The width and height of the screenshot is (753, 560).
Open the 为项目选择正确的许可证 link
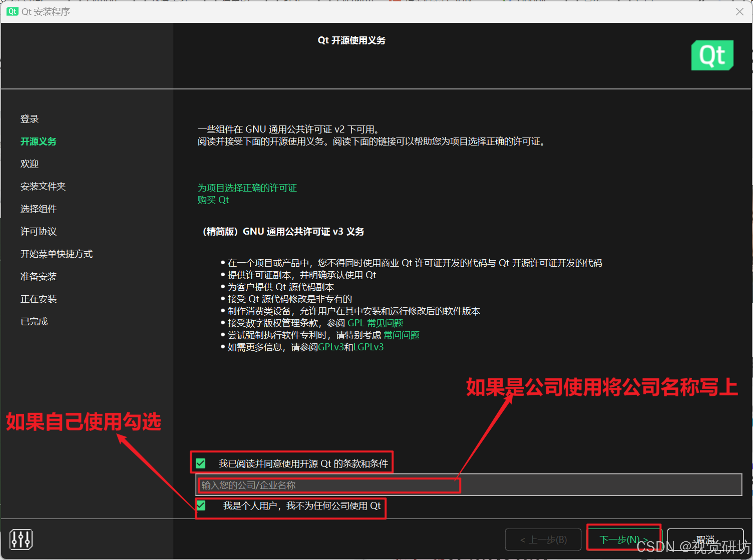[247, 188]
